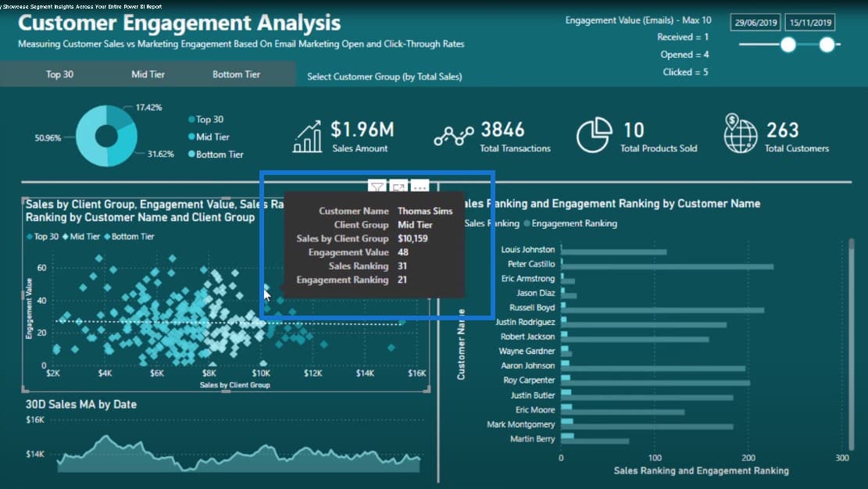Click the Sales Amount bar chart icon
Screen dimensions: 868x489
[x=307, y=136]
